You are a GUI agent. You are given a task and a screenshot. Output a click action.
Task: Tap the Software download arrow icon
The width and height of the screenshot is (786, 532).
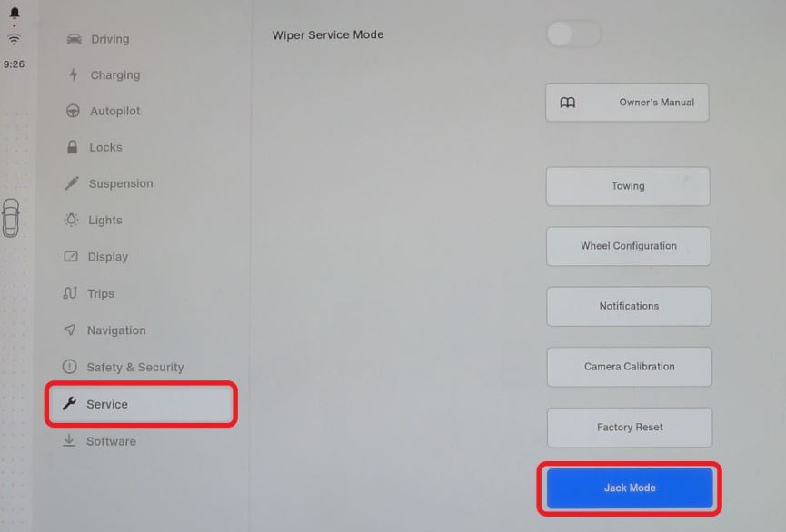(69, 440)
